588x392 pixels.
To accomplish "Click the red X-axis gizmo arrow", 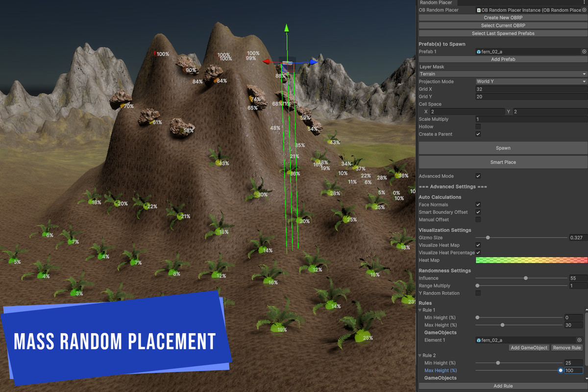I will point(267,62).
